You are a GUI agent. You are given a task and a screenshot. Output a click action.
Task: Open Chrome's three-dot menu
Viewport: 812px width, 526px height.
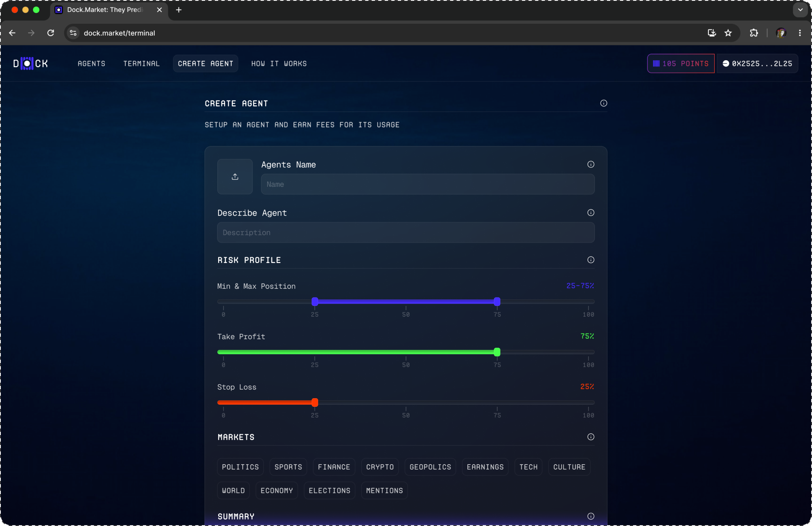click(x=800, y=33)
